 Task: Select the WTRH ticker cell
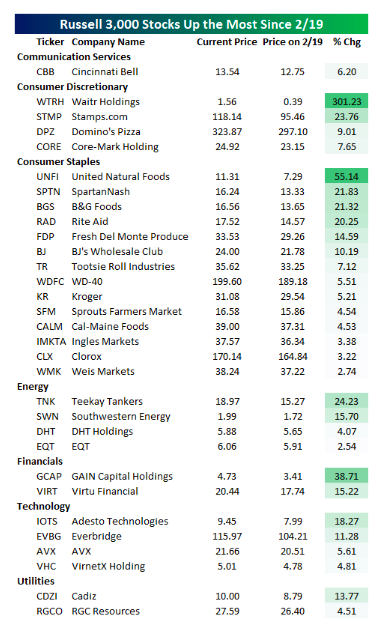click(50, 102)
